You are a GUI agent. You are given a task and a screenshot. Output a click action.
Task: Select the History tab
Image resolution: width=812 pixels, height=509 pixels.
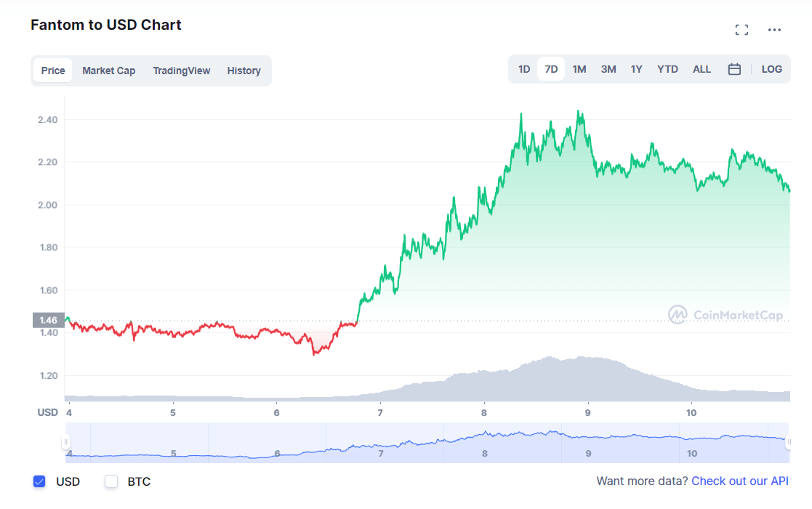(x=244, y=71)
